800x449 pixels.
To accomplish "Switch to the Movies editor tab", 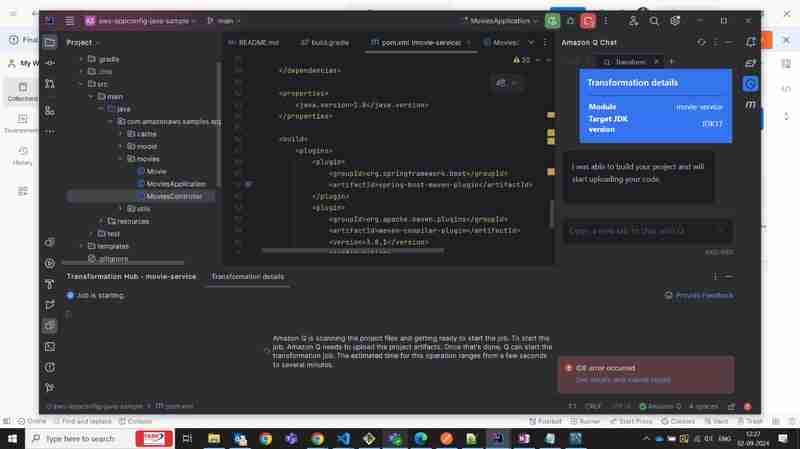I will tap(501, 43).
